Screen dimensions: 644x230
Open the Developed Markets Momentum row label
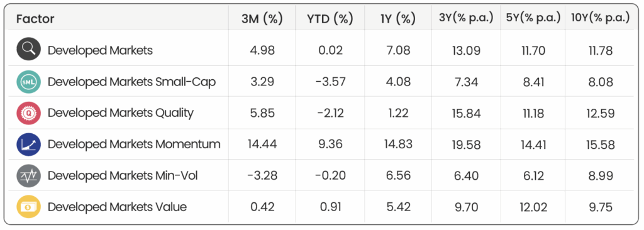[x=135, y=144]
